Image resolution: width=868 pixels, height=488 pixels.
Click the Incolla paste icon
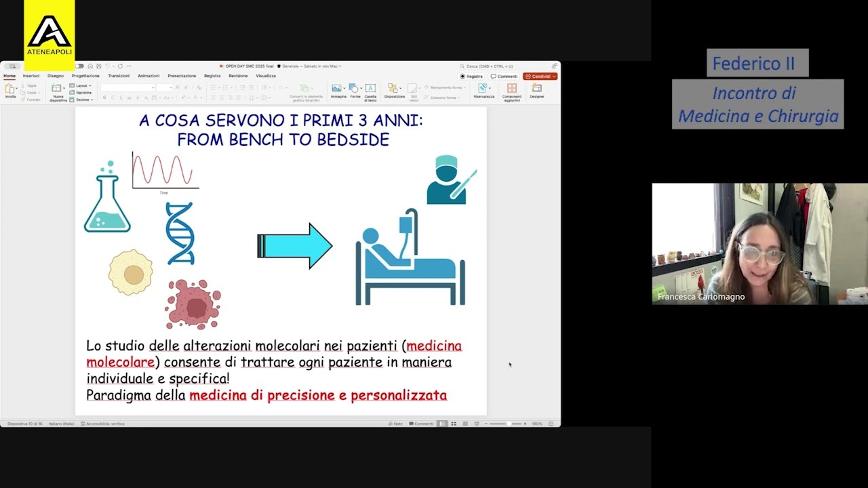9,88
